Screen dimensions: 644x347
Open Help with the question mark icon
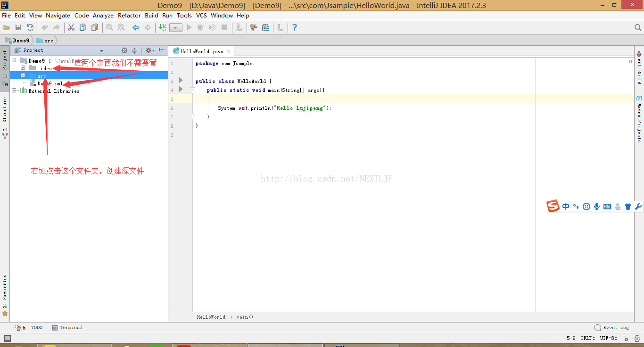click(x=295, y=27)
